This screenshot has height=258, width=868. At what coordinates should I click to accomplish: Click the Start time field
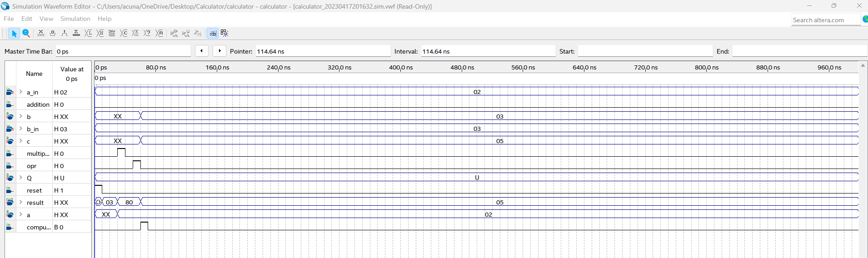click(x=645, y=51)
